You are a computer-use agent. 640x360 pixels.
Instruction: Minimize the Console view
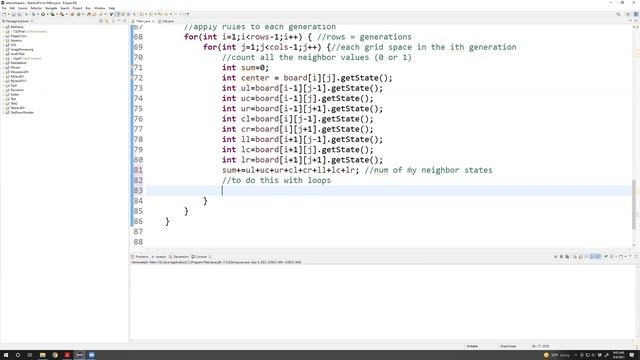pyautogui.click(x=630, y=256)
